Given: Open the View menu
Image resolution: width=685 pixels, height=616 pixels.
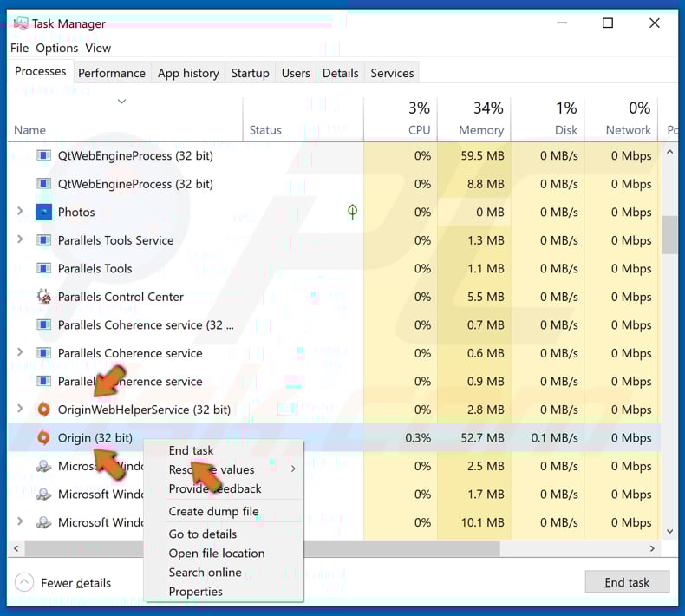Looking at the screenshot, I should click(98, 48).
